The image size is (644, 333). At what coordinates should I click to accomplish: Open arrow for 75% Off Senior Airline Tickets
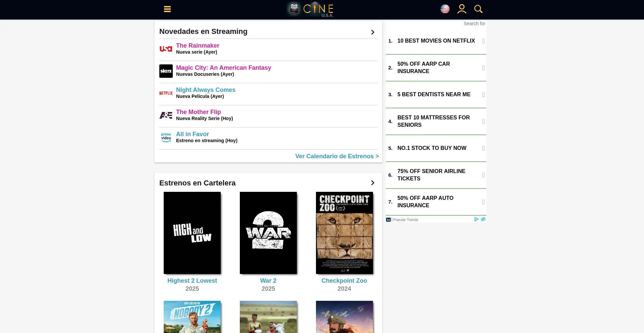483,175
